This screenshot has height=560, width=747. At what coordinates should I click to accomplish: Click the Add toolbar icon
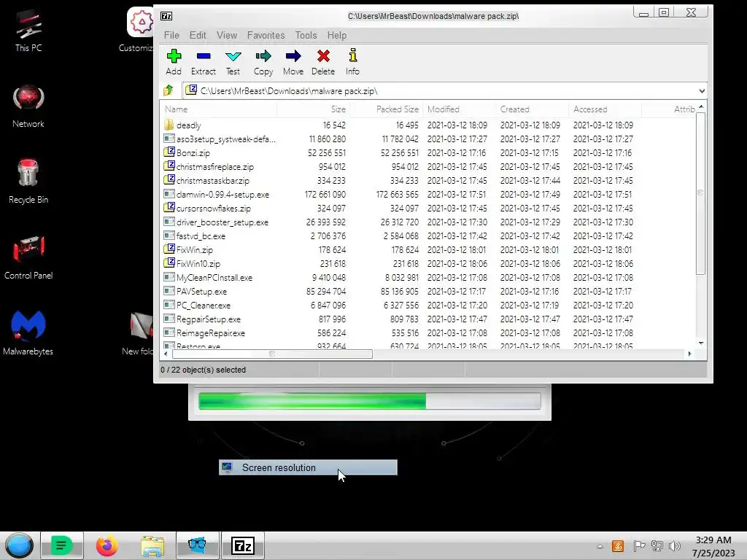pos(174,62)
